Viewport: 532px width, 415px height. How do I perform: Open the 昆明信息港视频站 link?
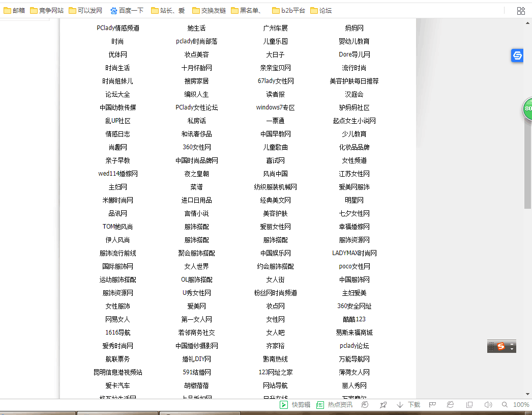pos(117,373)
